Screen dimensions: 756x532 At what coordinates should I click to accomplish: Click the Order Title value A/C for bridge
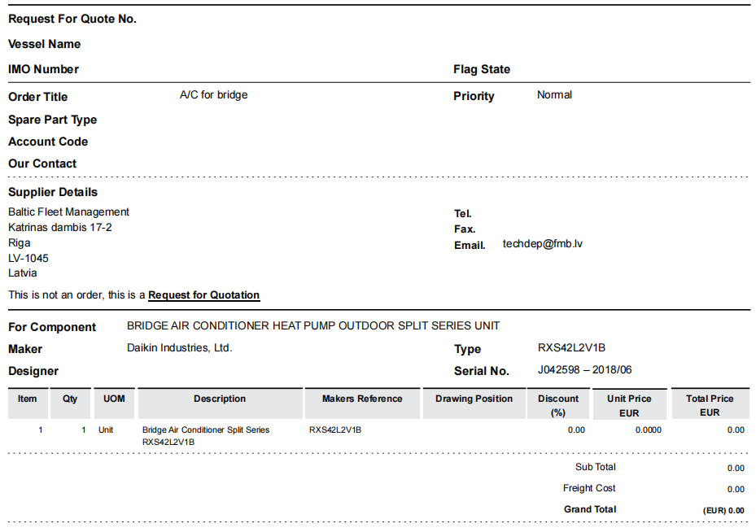click(213, 95)
